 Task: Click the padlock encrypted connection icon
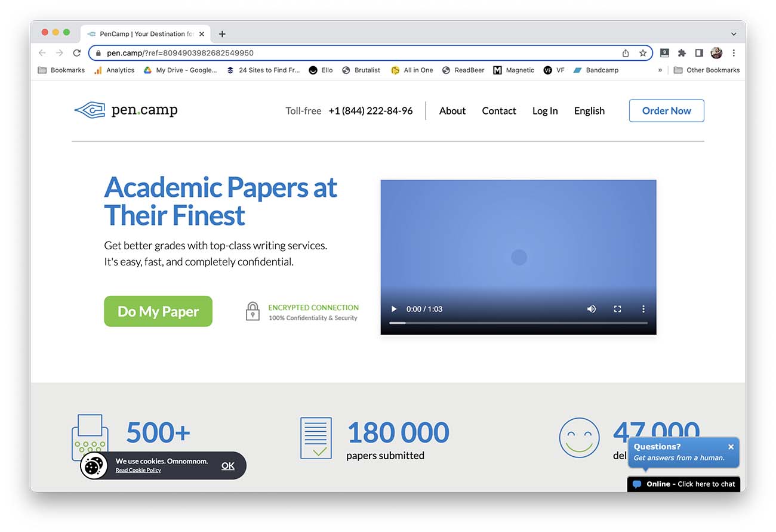(x=253, y=311)
